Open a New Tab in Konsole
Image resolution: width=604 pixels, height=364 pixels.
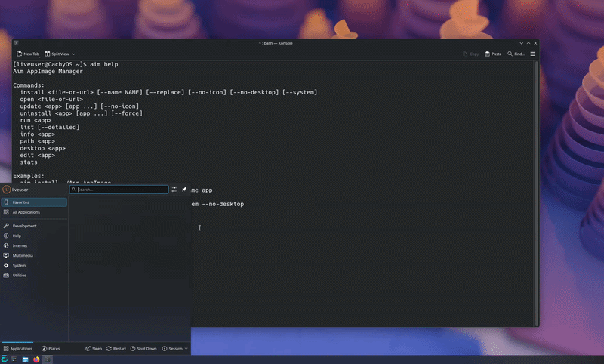point(28,54)
